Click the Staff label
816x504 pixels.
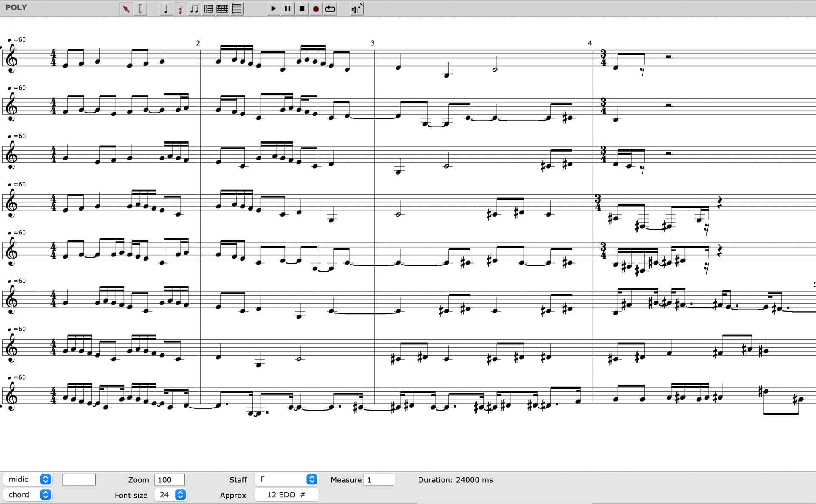tap(238, 480)
